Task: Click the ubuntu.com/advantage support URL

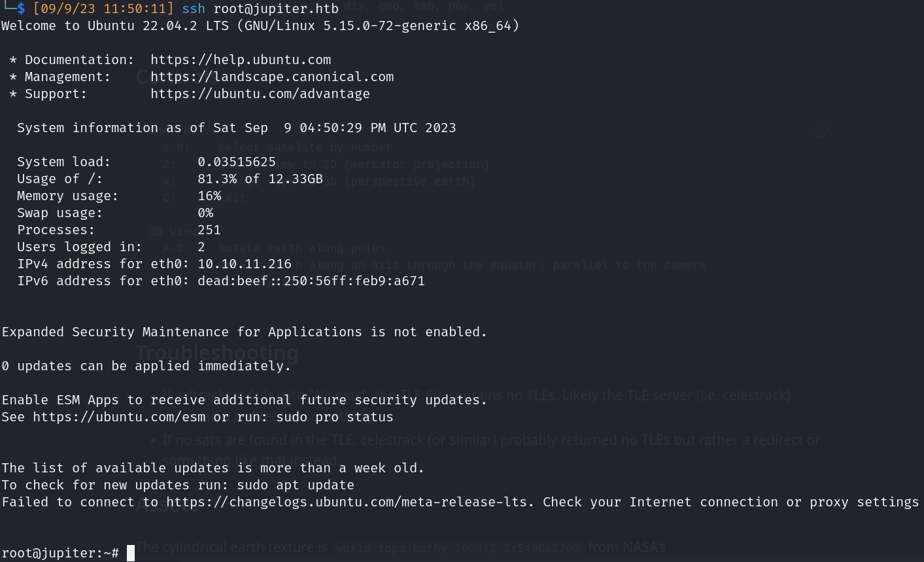Action: (260, 94)
